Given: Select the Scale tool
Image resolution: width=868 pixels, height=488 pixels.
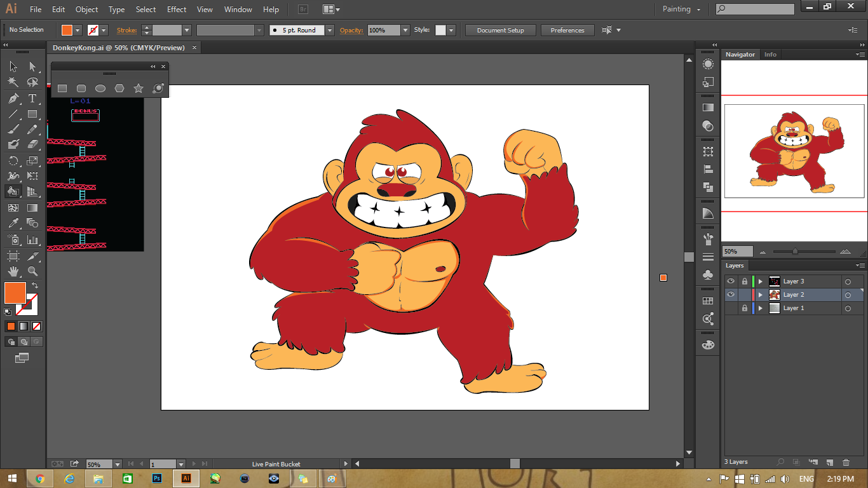Looking at the screenshot, I should coord(32,161).
